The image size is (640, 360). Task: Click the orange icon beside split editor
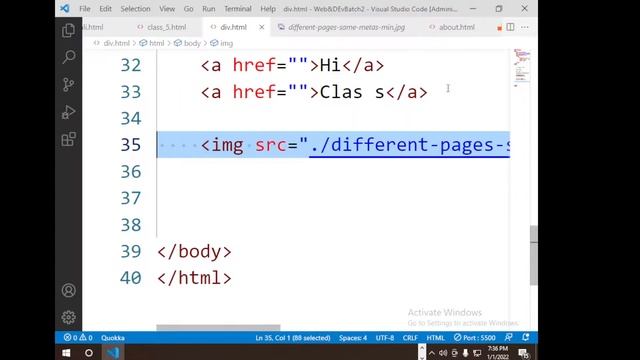tap(499, 28)
